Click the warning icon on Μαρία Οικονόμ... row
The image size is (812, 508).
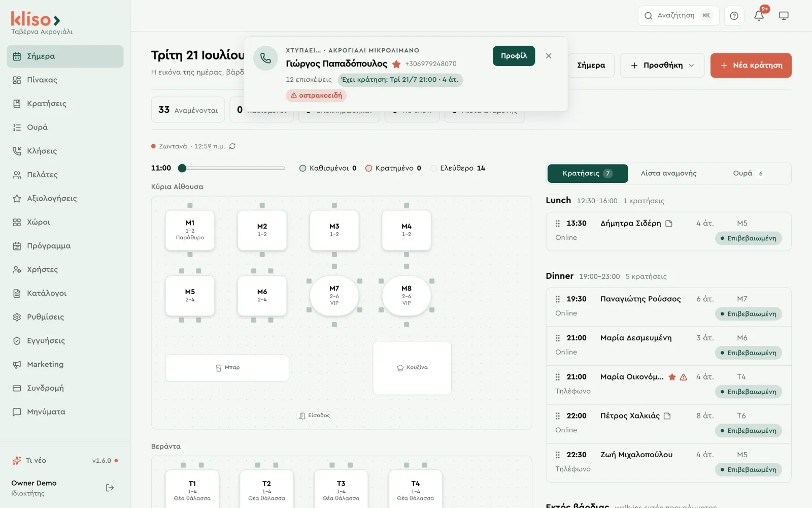tap(684, 377)
